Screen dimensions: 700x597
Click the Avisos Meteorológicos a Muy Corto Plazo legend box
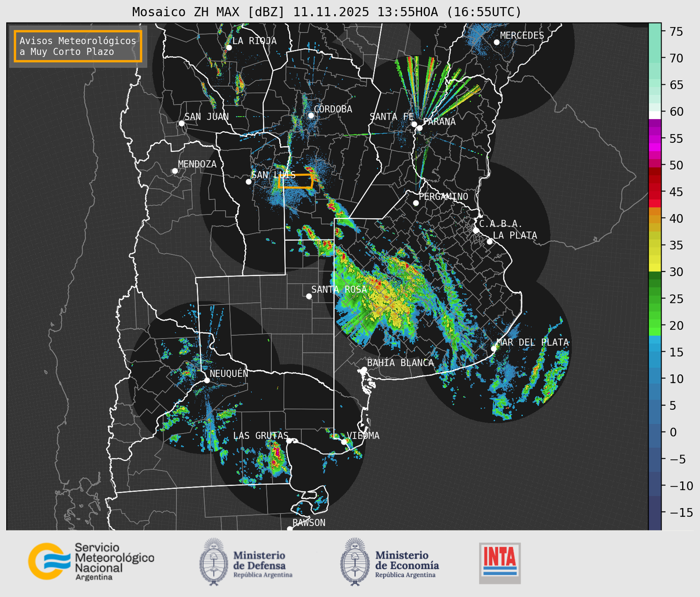[x=78, y=46]
